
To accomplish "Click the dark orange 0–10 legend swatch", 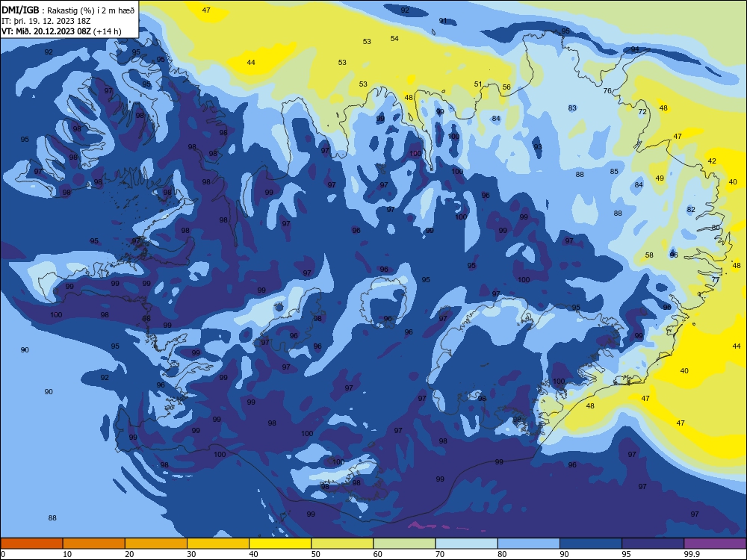I will click(31, 544).
